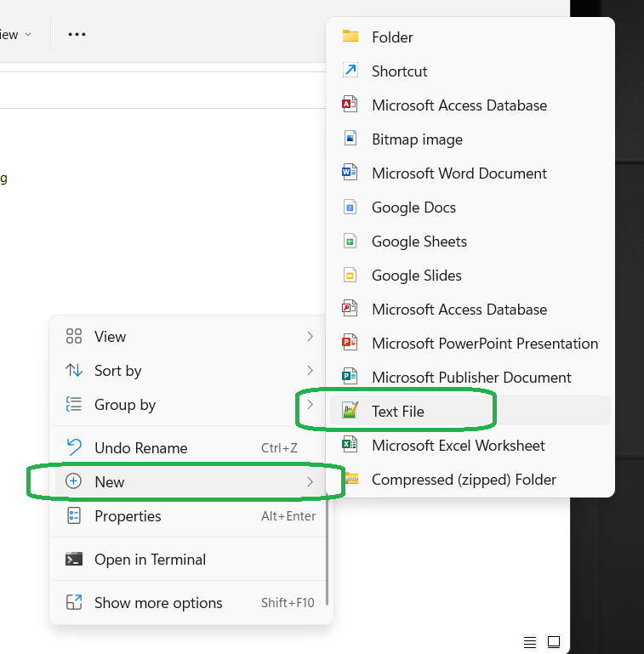Expand the New submenu chevron

310,481
